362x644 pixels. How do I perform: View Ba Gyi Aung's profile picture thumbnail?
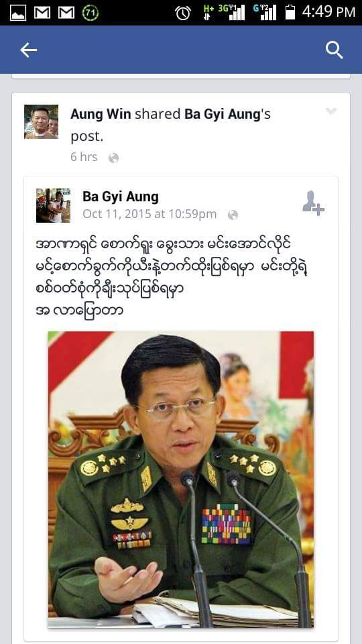[53, 205]
